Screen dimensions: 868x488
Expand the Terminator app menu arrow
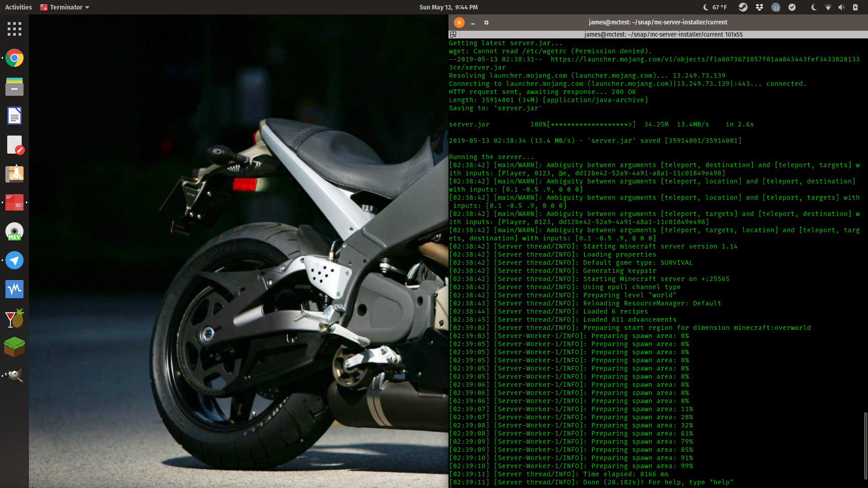pos(87,7)
